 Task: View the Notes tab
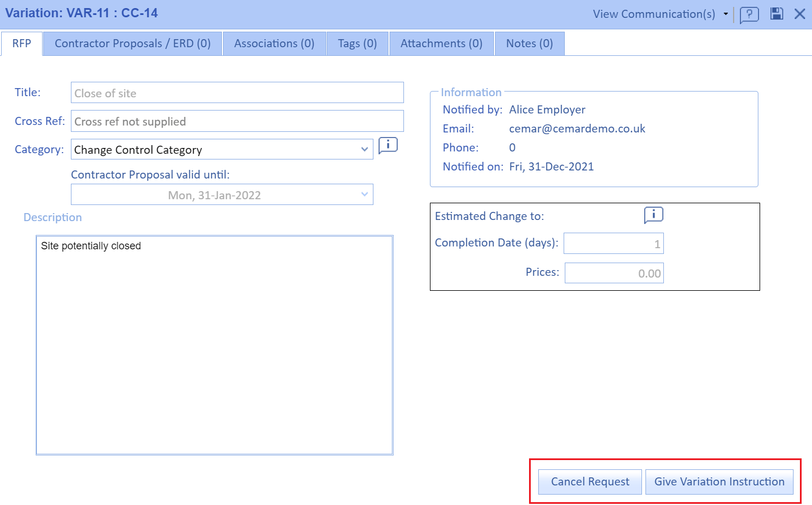(x=529, y=44)
